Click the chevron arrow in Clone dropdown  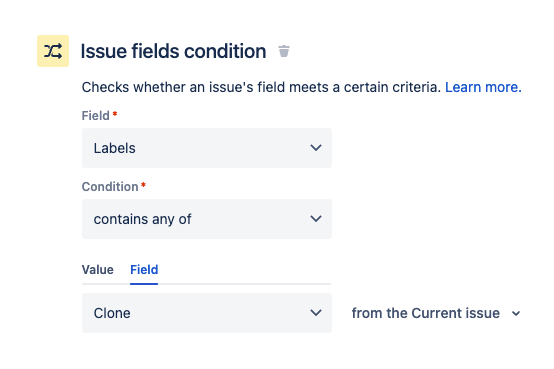[316, 313]
